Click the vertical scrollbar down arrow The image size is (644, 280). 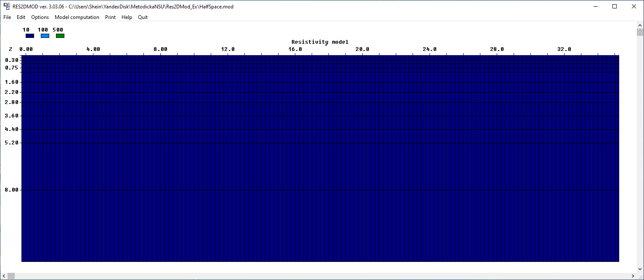(x=640, y=269)
